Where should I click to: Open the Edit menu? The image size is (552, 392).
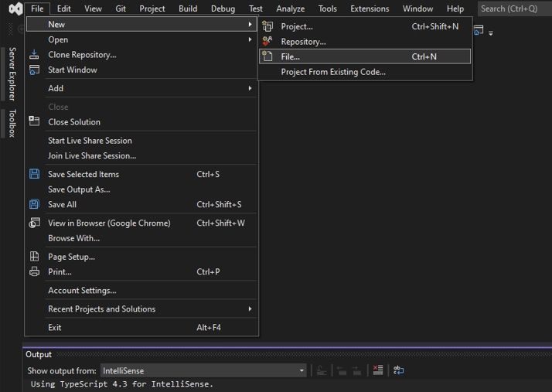click(63, 9)
